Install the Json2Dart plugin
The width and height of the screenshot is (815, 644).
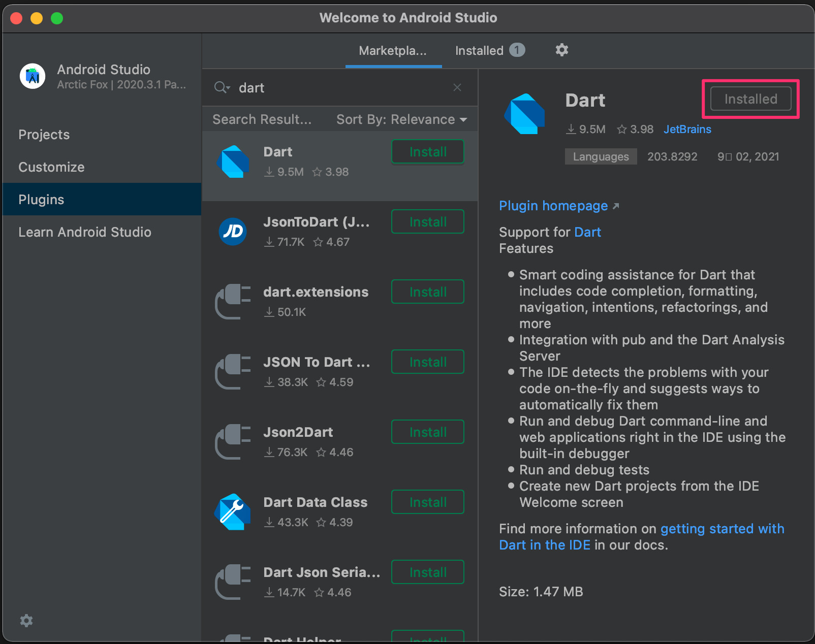pos(428,432)
